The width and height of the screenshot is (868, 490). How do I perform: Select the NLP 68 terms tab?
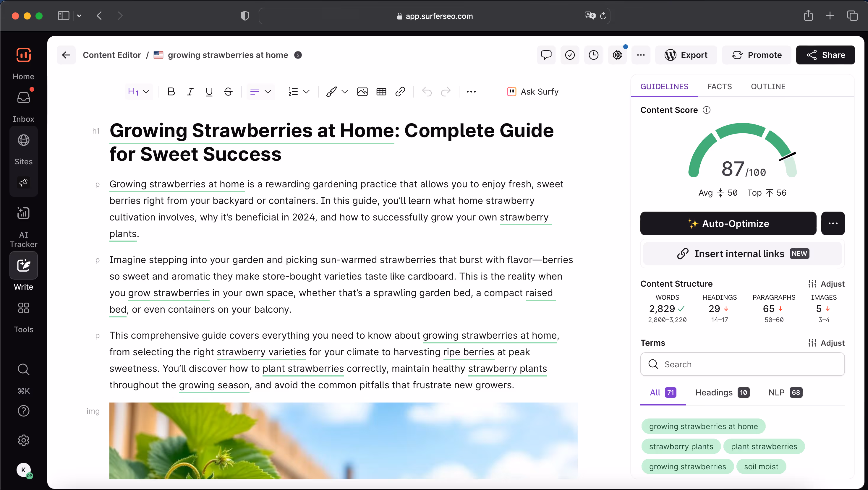coord(785,392)
